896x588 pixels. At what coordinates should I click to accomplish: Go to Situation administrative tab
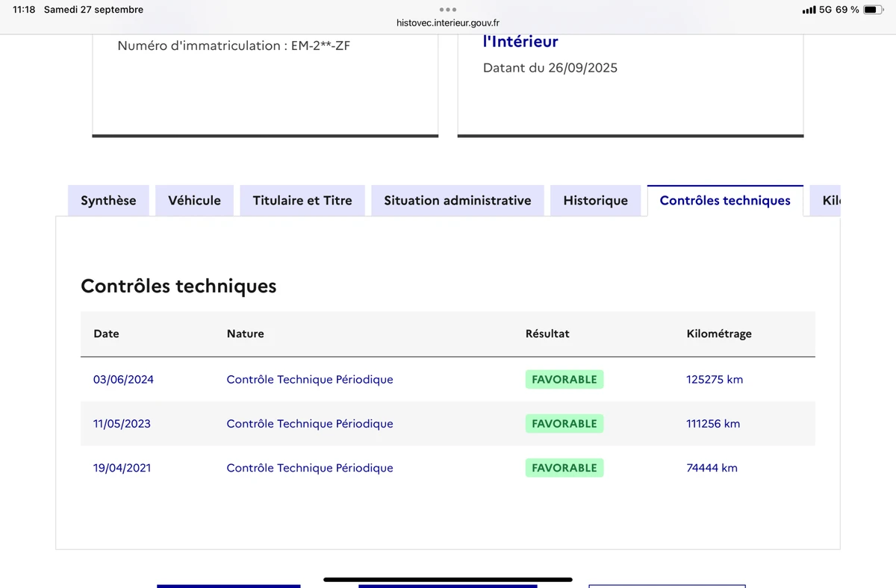[x=458, y=201]
